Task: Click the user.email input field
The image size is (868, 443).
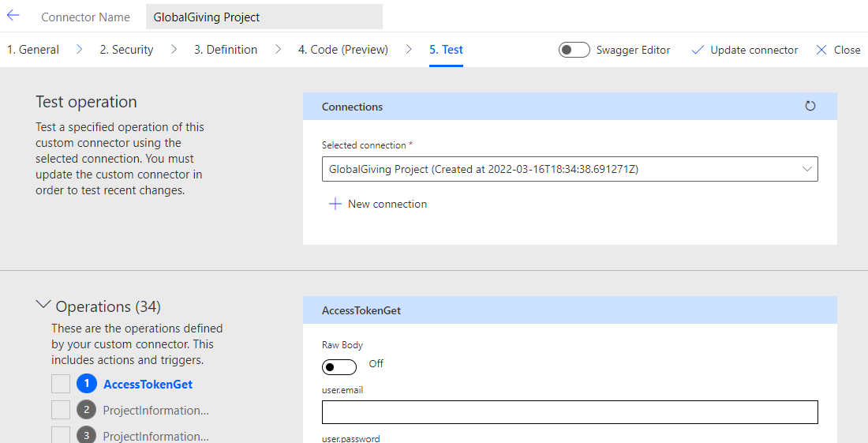Action: pyautogui.click(x=570, y=412)
